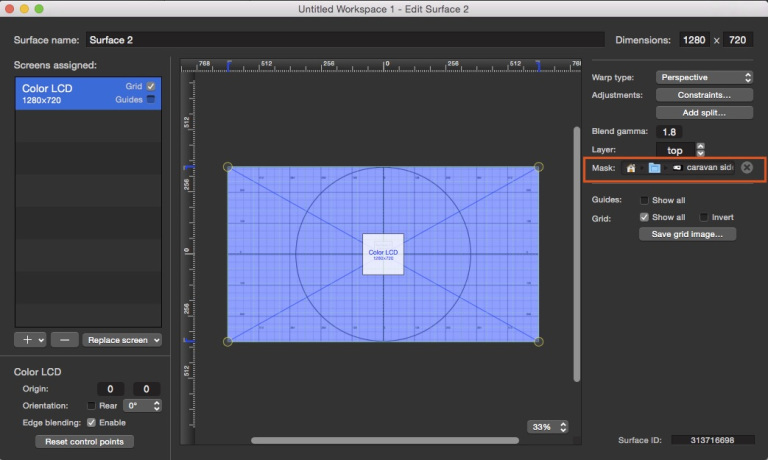This screenshot has width=768, height=460.
Task: Open the Warp type Perspective dropdown
Action: [x=704, y=77]
